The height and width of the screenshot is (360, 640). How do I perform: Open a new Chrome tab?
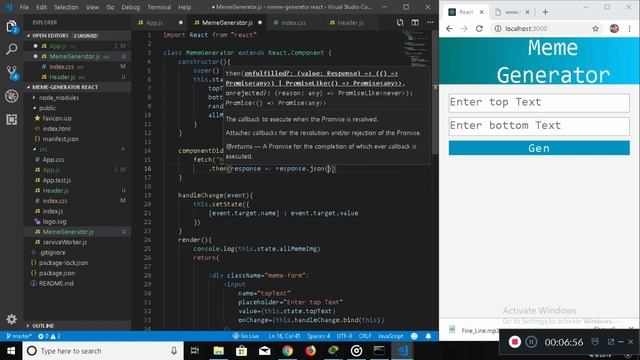coord(545,12)
